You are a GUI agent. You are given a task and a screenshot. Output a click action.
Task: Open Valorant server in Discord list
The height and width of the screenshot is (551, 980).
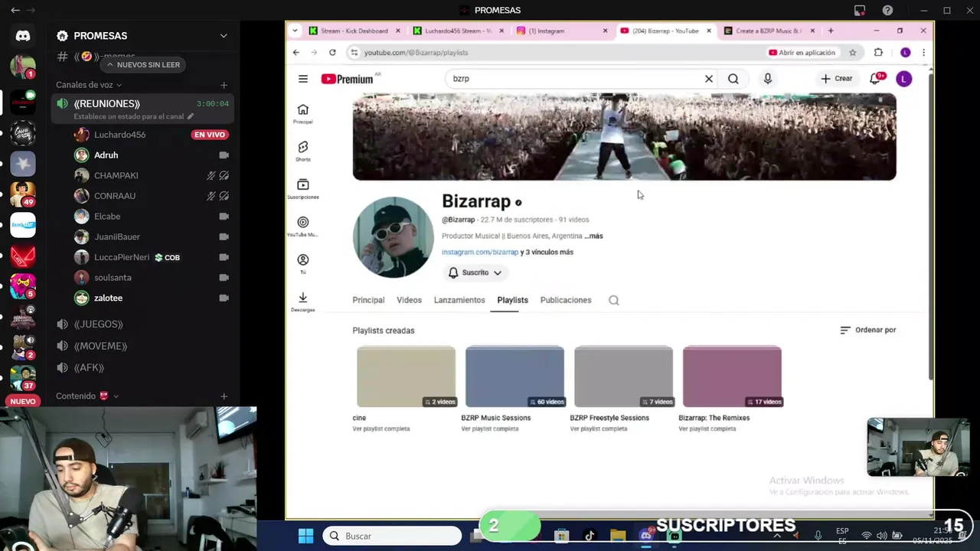23,254
